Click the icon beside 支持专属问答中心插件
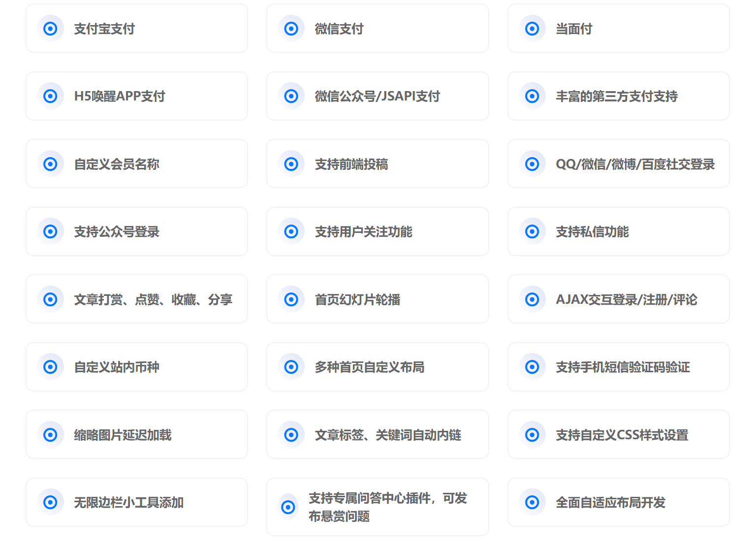Viewport: 756px width, 548px height. pos(288,507)
